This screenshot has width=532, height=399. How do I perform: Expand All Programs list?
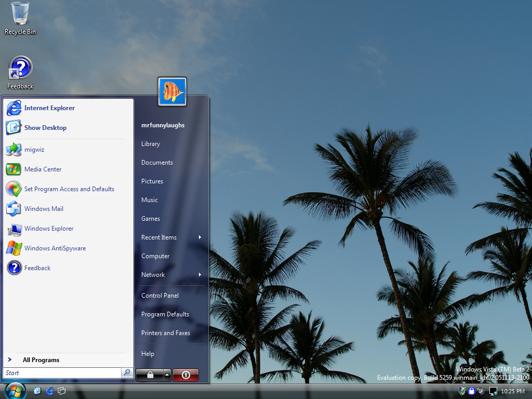pos(41,360)
